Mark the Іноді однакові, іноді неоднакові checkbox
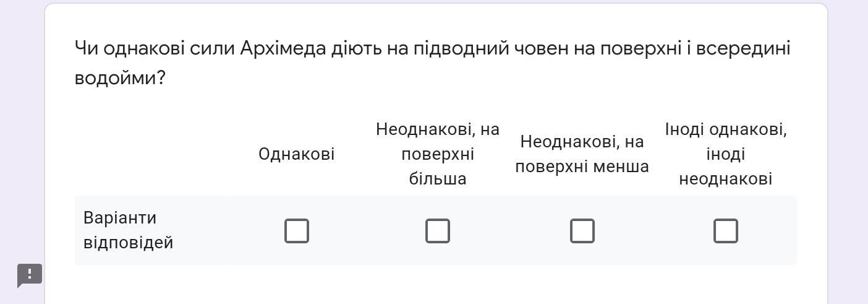Screen dimensions: 868x304 tap(726, 231)
